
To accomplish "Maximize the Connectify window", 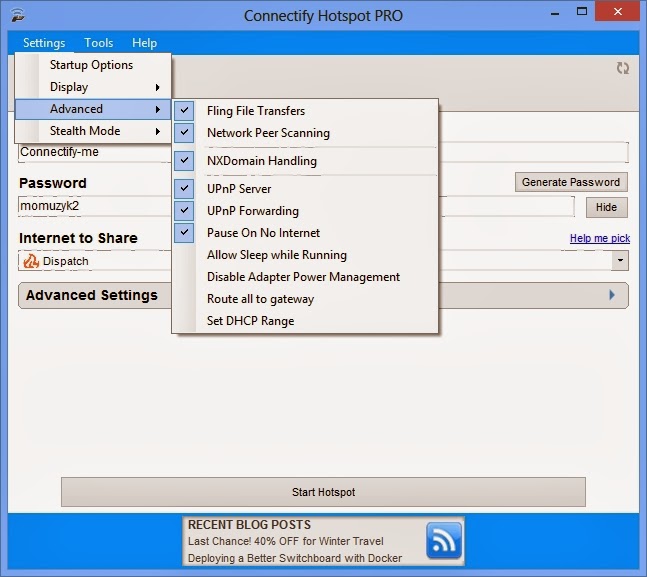I will 582,12.
